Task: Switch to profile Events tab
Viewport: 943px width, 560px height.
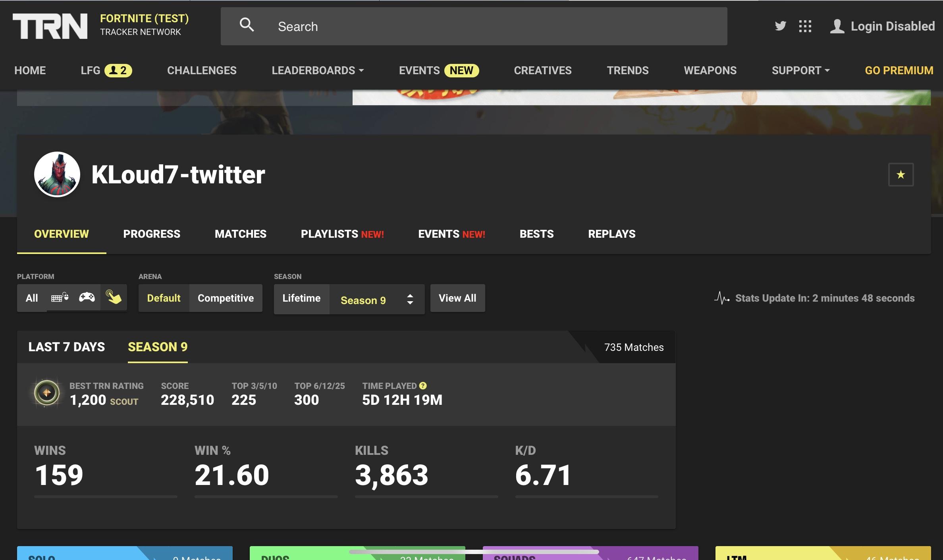Action: (451, 234)
